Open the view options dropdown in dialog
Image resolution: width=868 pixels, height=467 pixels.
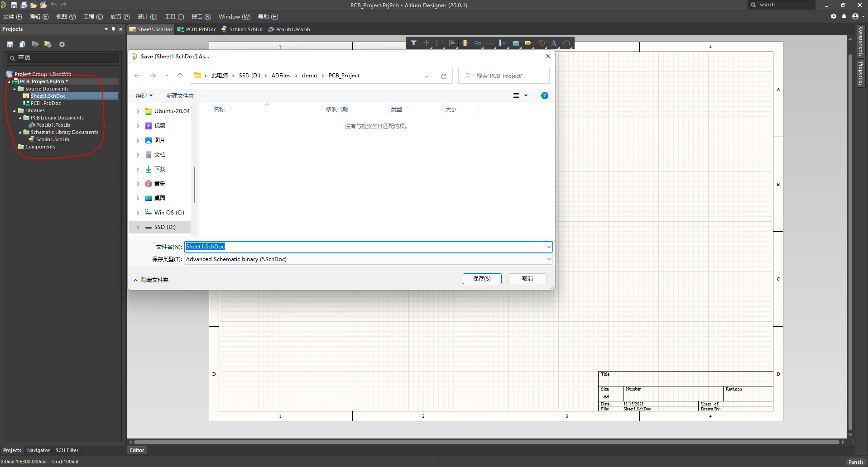point(526,95)
